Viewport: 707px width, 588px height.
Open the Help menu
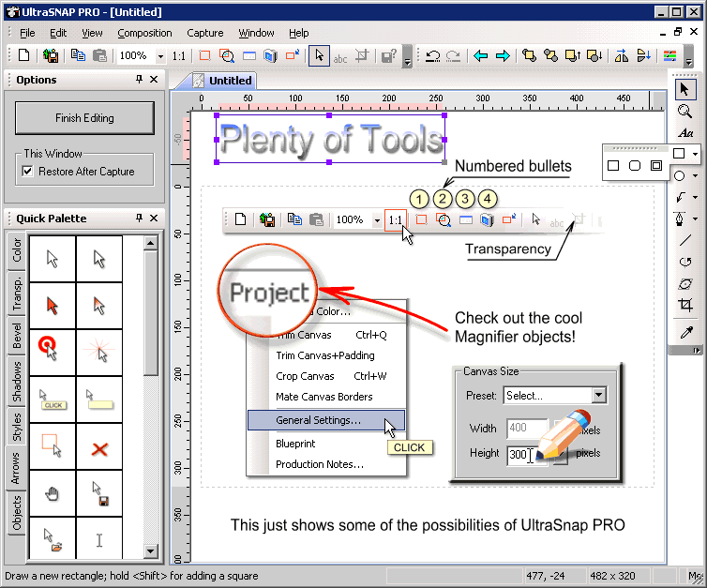[299, 33]
